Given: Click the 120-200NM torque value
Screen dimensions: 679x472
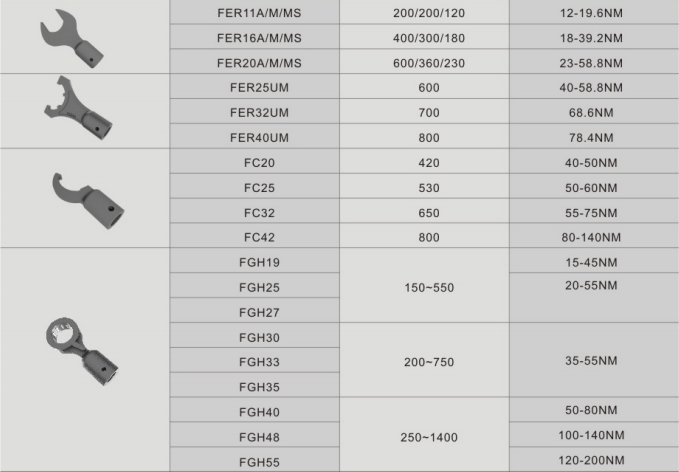Looking at the screenshot, I should coord(594,461).
